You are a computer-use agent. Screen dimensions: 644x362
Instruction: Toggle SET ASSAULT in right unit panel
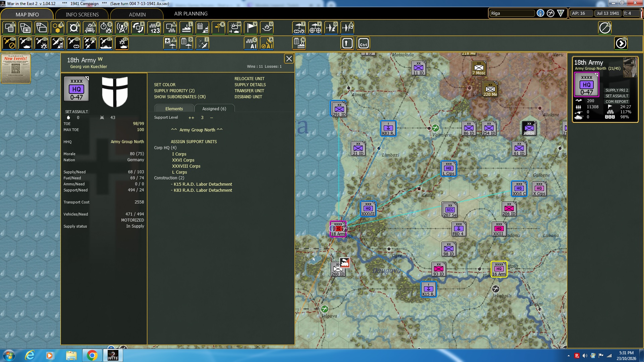[616, 96]
